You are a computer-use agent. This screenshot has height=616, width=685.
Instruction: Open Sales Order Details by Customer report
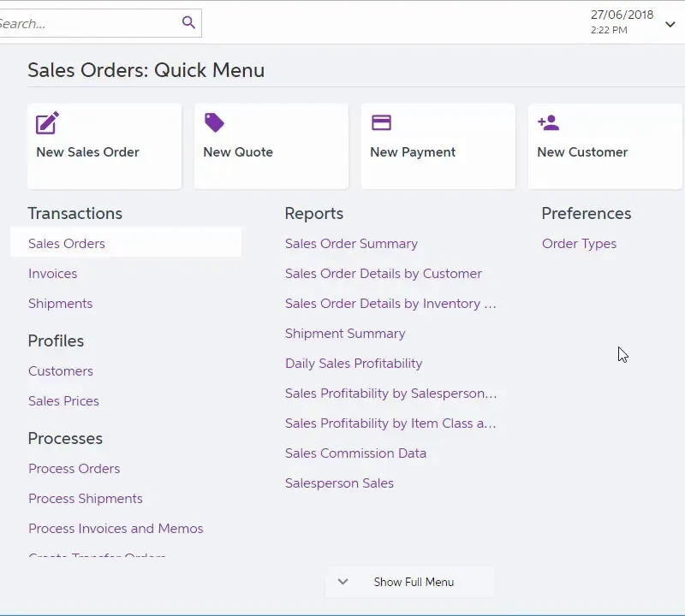click(x=383, y=273)
